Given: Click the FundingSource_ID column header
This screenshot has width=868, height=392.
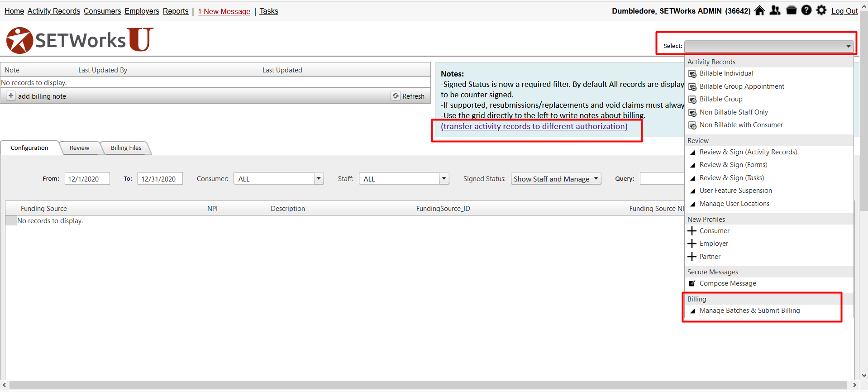Looking at the screenshot, I should pos(443,209).
